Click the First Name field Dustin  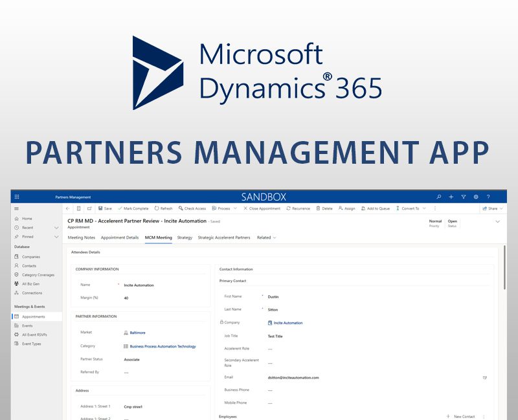tap(273, 297)
